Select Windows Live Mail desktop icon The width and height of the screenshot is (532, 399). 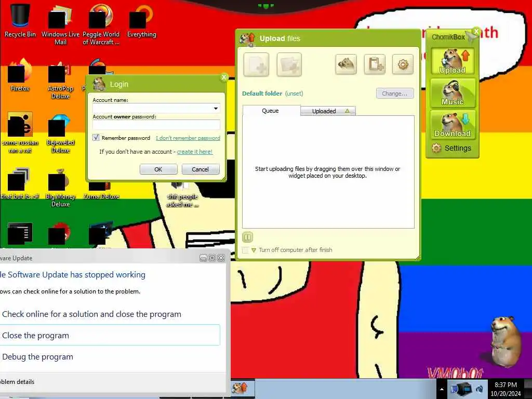coord(60,24)
